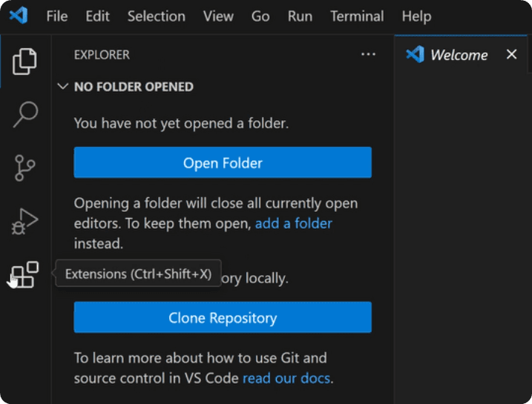This screenshot has height=404, width=532.
Task: Follow the 'add a folder' link
Action: pos(294,223)
